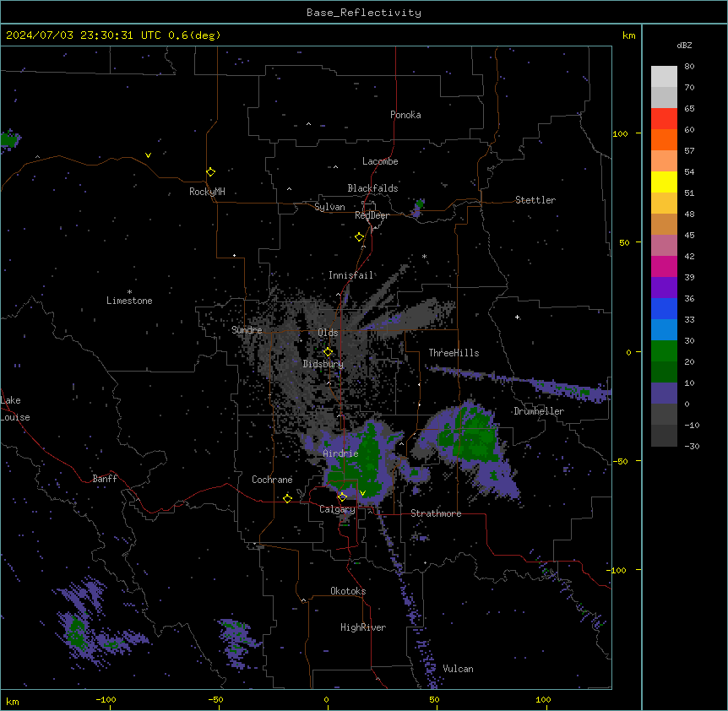Click the Lacombe city label
Image resolution: width=728 pixels, height=711 pixels.
tap(380, 161)
